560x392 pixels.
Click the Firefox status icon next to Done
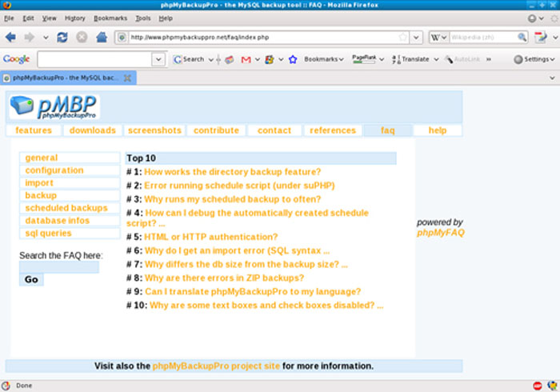[6, 386]
